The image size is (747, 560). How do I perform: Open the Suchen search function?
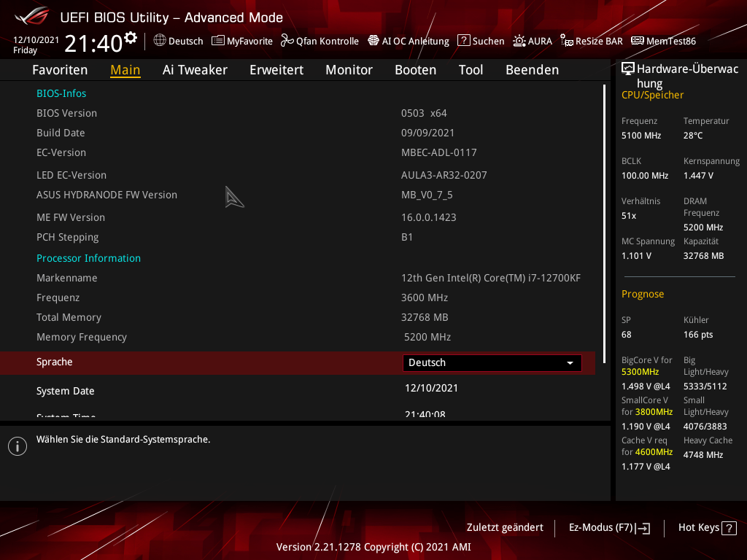[481, 41]
